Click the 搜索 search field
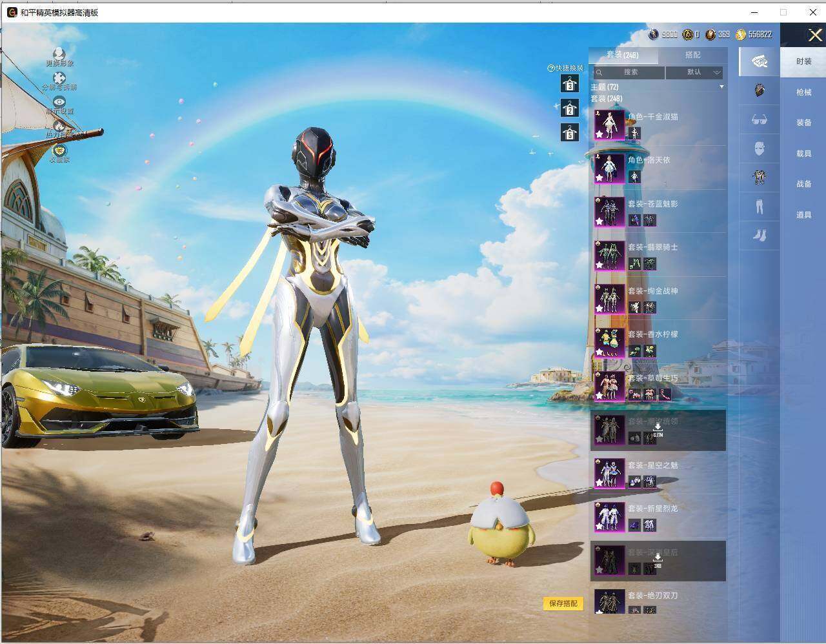This screenshot has height=644, width=826. [x=628, y=72]
